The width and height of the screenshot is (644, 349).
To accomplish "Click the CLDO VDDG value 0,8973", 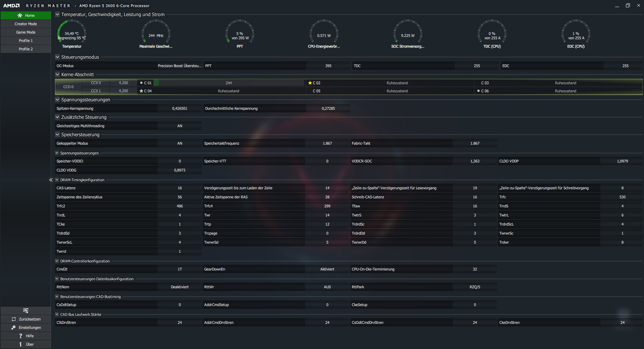I will (x=180, y=170).
